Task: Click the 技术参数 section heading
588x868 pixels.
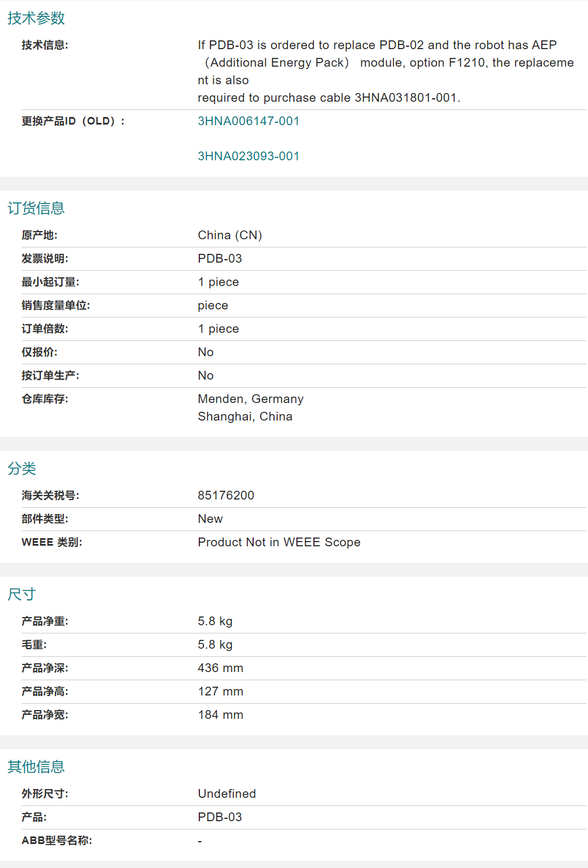Action: pyautogui.click(x=36, y=18)
